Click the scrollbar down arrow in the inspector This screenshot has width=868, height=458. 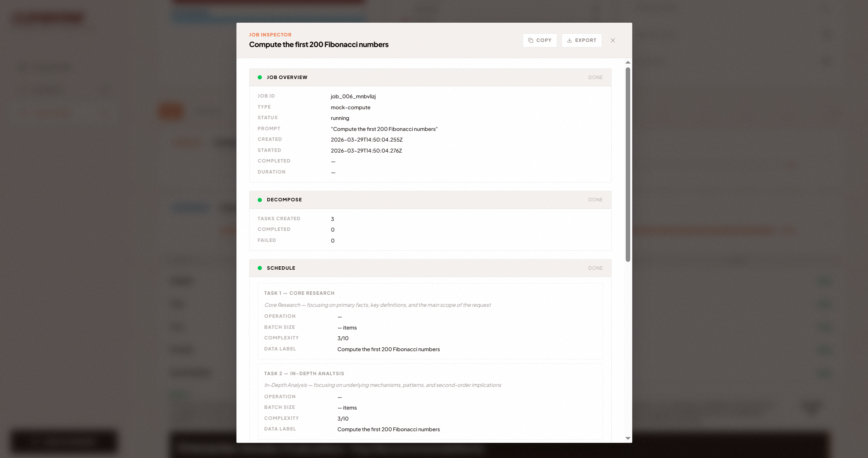click(x=628, y=438)
